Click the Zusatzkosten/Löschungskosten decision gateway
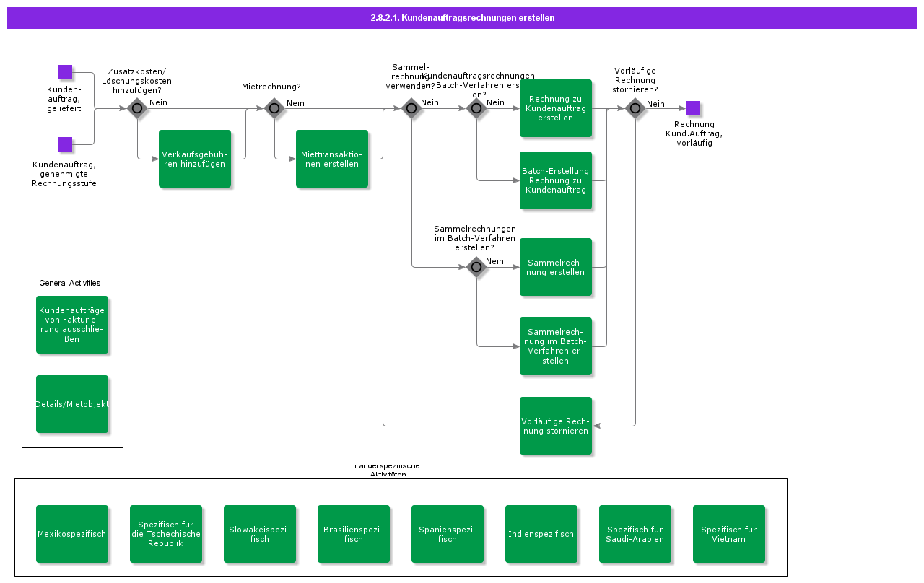Screen dimensions: 924x583 point(137,108)
